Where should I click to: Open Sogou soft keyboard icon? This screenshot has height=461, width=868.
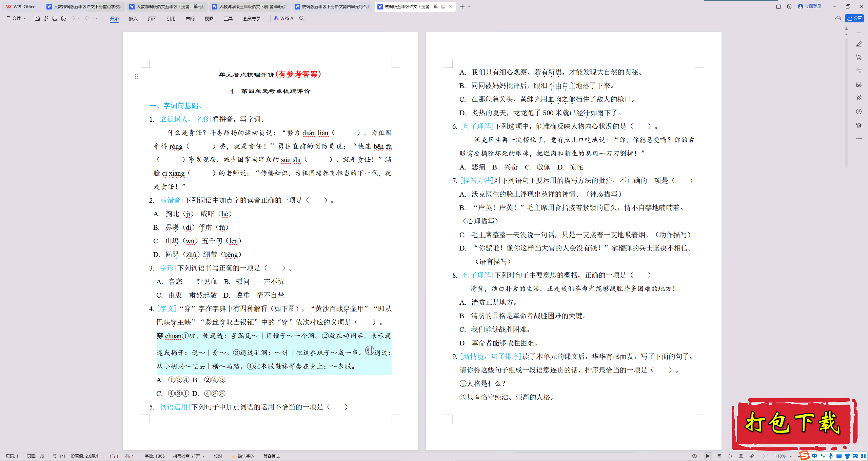pyautogui.click(x=839, y=456)
